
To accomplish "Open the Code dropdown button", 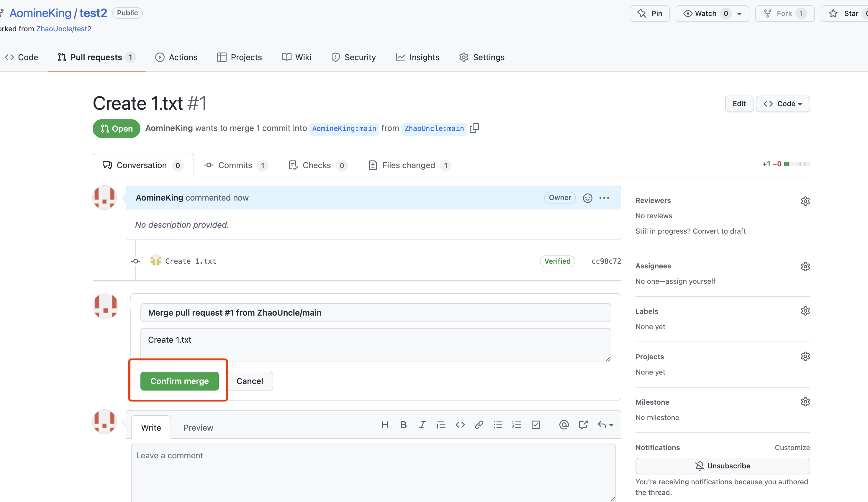I will point(782,104).
